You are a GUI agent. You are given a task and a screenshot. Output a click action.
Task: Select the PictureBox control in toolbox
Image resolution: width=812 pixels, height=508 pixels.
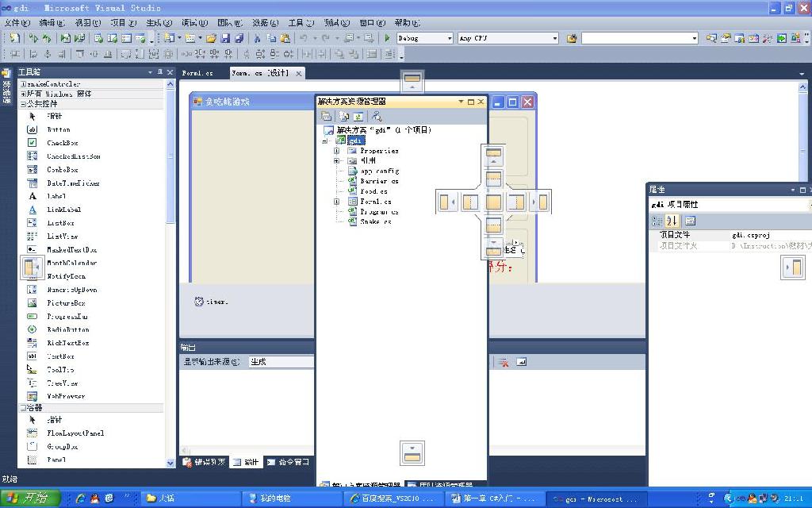click(x=66, y=303)
